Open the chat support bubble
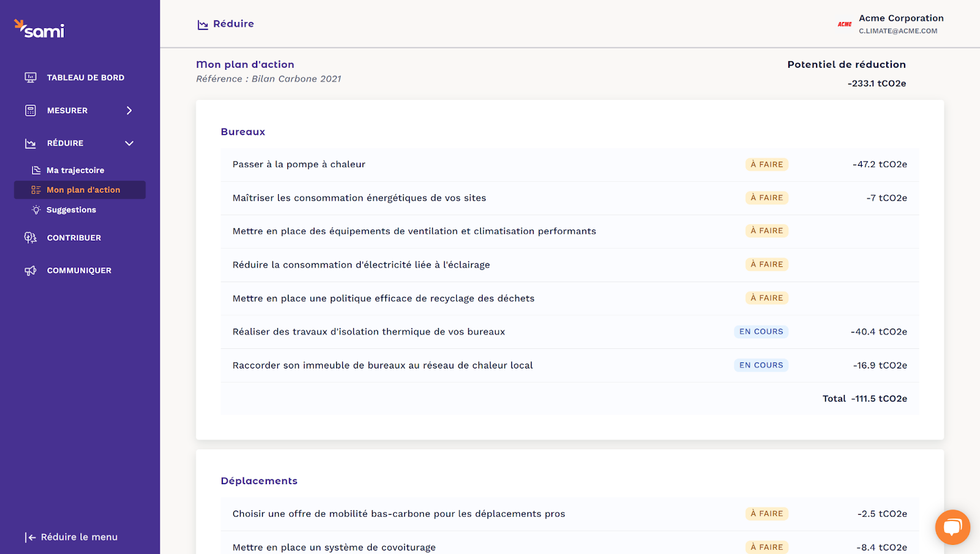The height and width of the screenshot is (554, 980). [952, 526]
